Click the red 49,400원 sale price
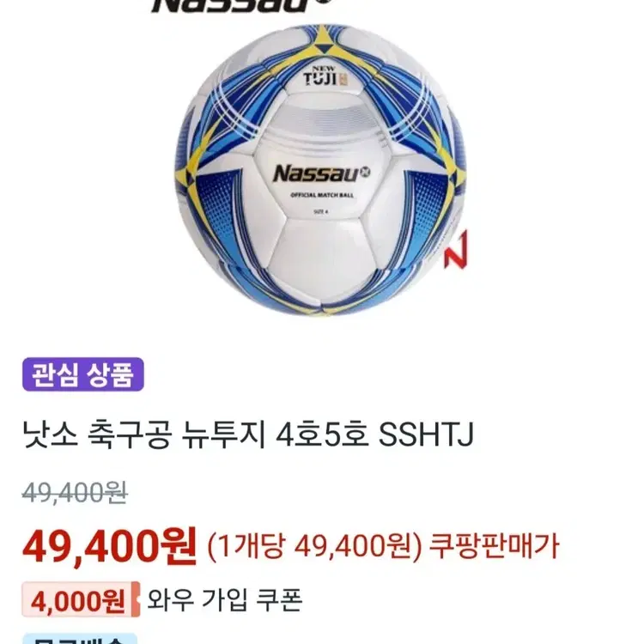The height and width of the screenshot is (644, 644). coord(109,547)
